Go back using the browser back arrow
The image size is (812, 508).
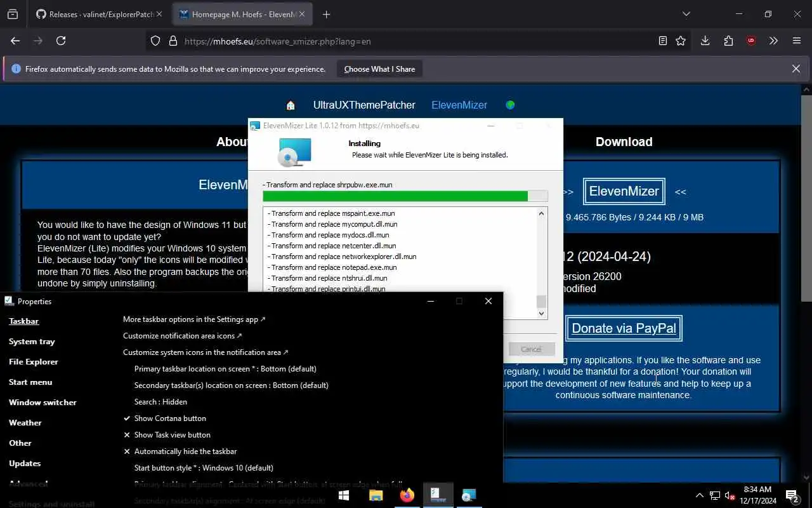coord(15,41)
